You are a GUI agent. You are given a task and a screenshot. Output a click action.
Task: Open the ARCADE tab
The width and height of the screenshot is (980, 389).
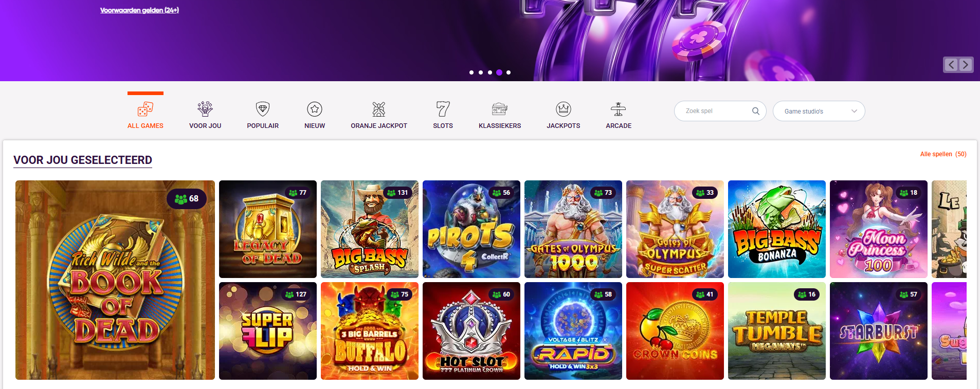click(619, 126)
